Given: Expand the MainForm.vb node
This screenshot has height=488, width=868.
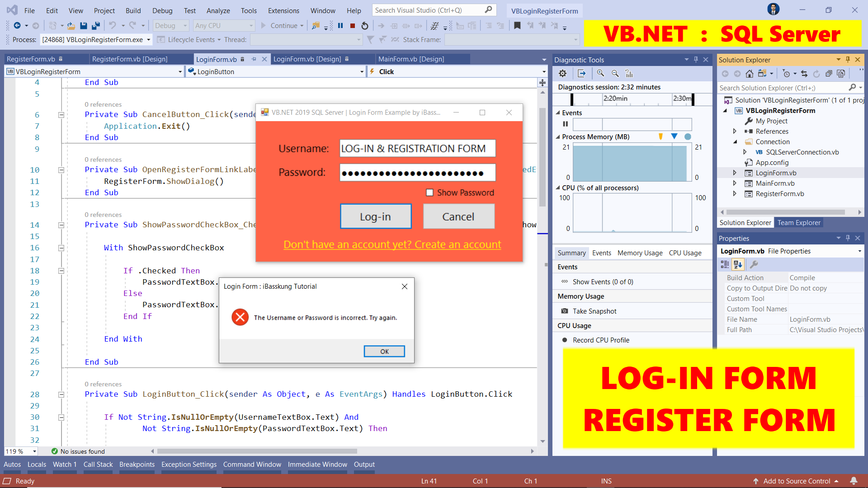Looking at the screenshot, I should coord(735,183).
